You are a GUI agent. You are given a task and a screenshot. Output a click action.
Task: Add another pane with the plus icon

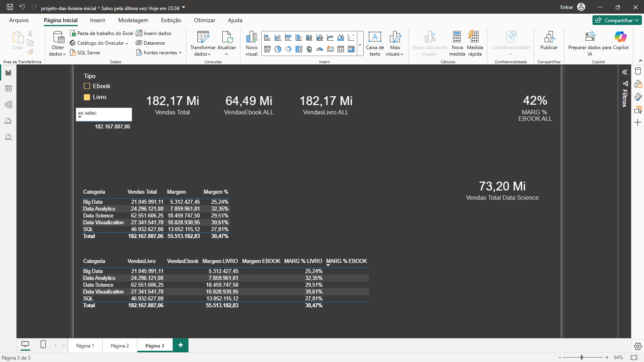point(638,122)
